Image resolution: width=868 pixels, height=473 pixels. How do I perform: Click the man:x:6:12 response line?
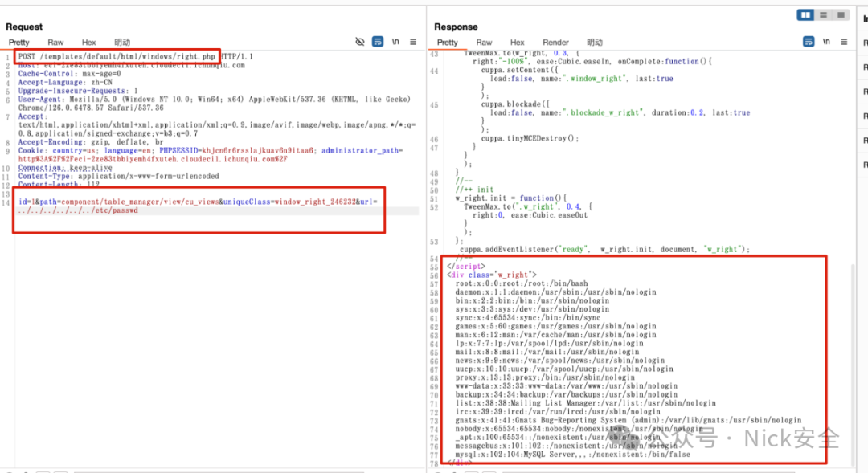(x=555, y=335)
